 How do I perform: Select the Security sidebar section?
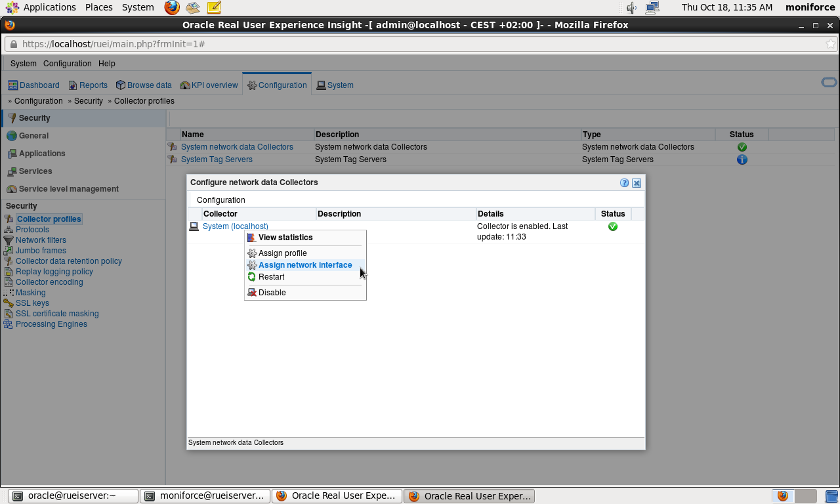point(84,118)
